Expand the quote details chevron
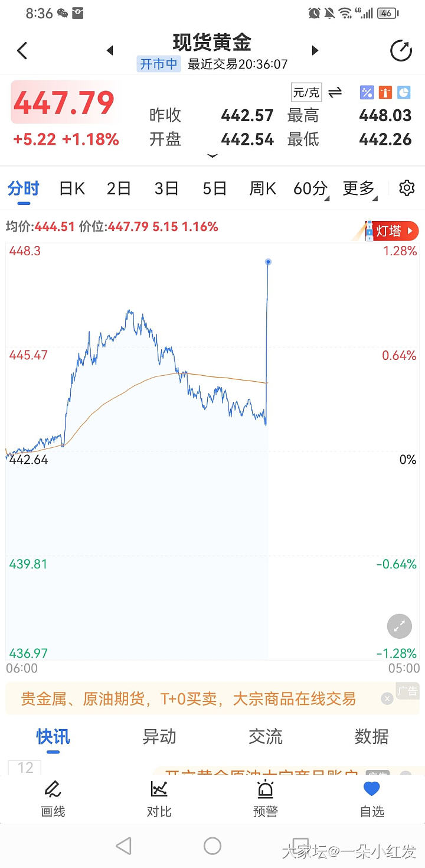The image size is (425, 868). click(212, 156)
